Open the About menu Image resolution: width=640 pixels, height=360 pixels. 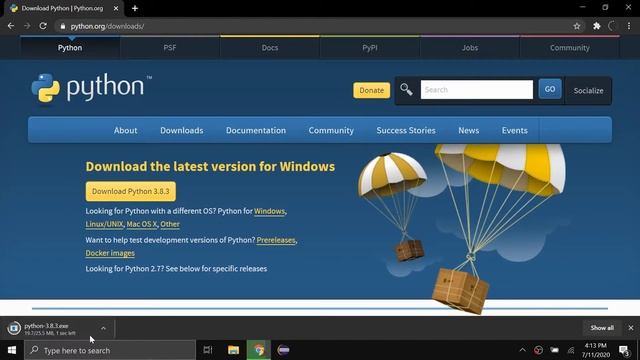(125, 130)
